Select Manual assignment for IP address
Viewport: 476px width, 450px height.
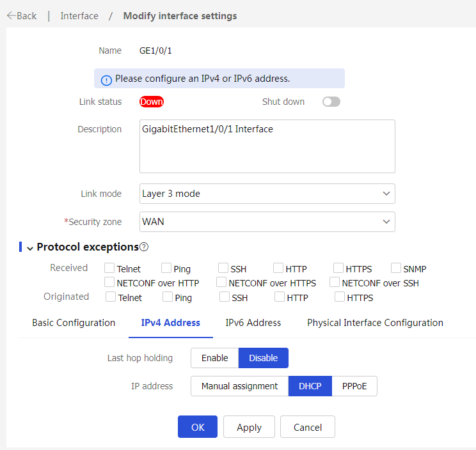click(x=239, y=386)
